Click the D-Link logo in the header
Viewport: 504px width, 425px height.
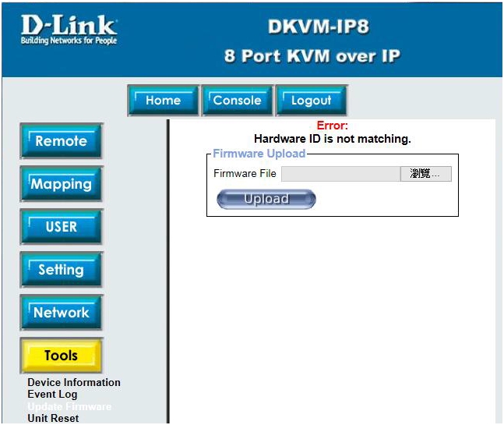(x=69, y=30)
